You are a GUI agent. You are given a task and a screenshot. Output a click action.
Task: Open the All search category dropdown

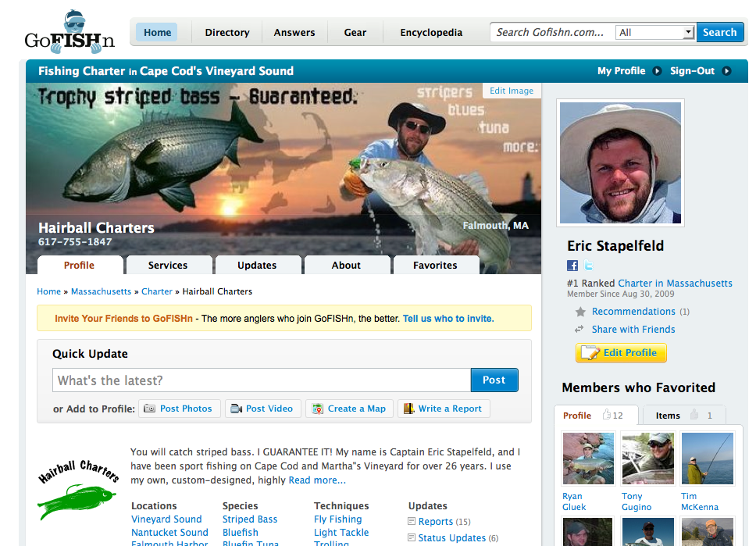(x=654, y=32)
